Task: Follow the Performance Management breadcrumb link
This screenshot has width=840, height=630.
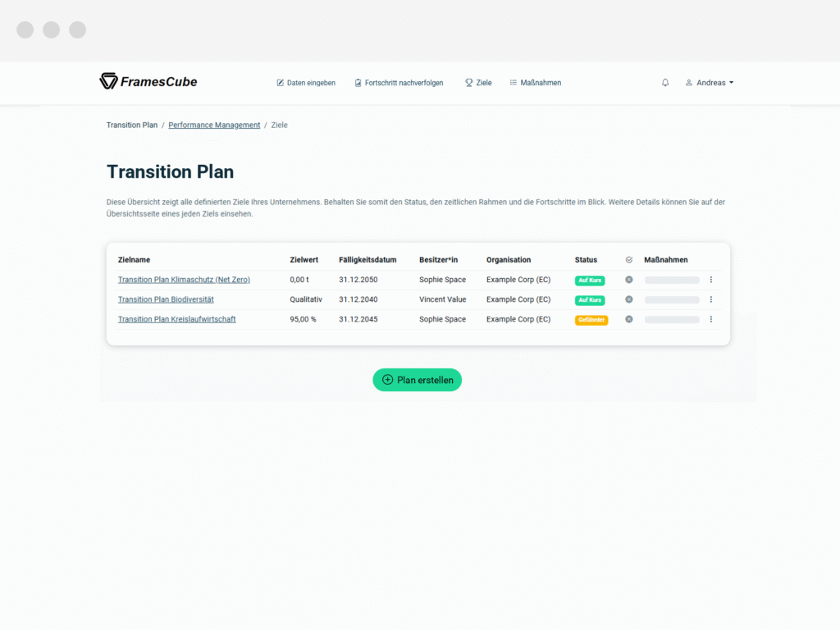Action: 214,125
